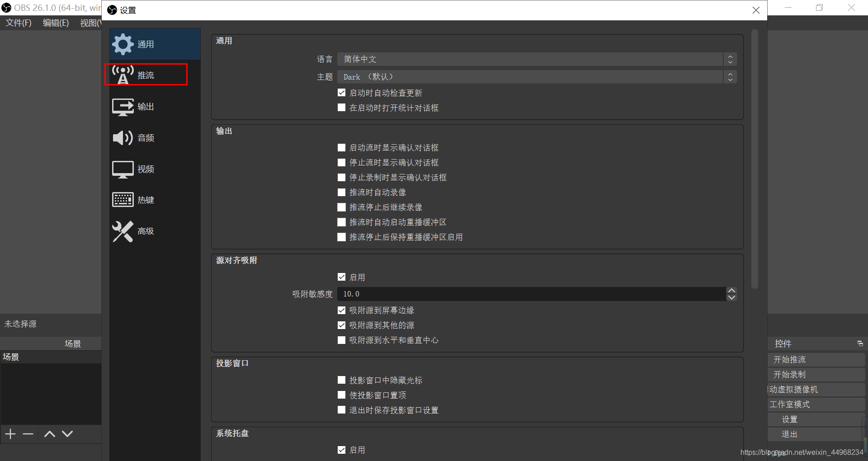Select the 热键 (Hotkeys) keyboard icon

tap(123, 200)
